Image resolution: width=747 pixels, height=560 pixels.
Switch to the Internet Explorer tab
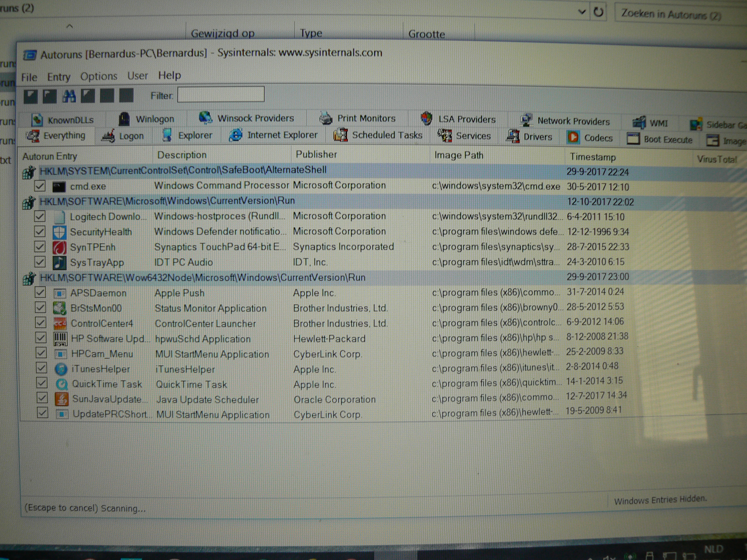[273, 135]
